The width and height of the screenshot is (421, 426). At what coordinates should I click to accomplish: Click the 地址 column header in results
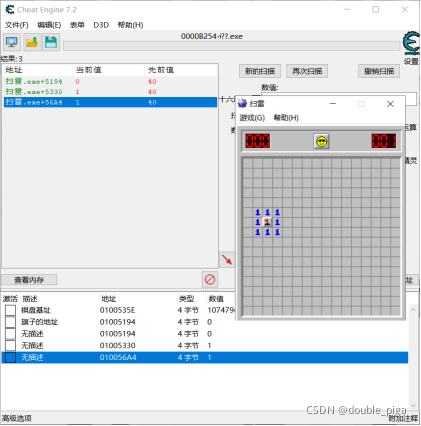point(37,70)
